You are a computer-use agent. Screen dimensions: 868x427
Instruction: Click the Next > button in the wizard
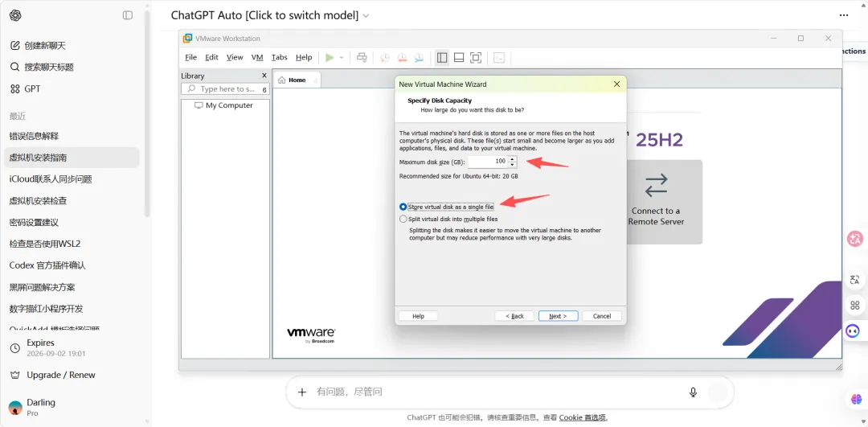pyautogui.click(x=558, y=316)
